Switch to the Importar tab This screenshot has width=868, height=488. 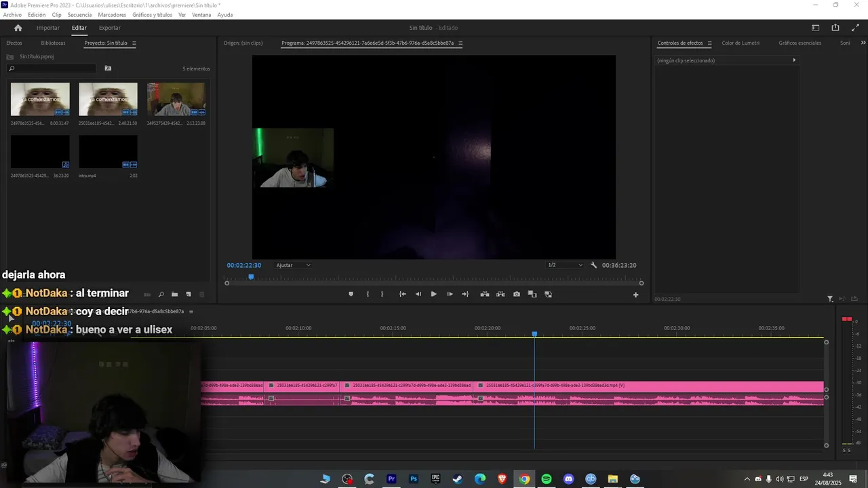pyautogui.click(x=47, y=28)
